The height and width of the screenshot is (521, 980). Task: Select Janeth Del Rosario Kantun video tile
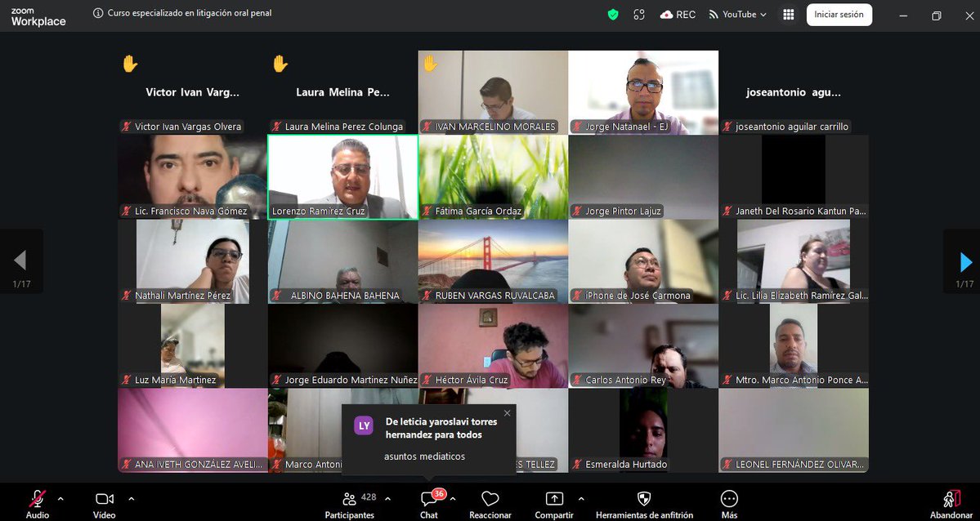pyautogui.click(x=794, y=176)
